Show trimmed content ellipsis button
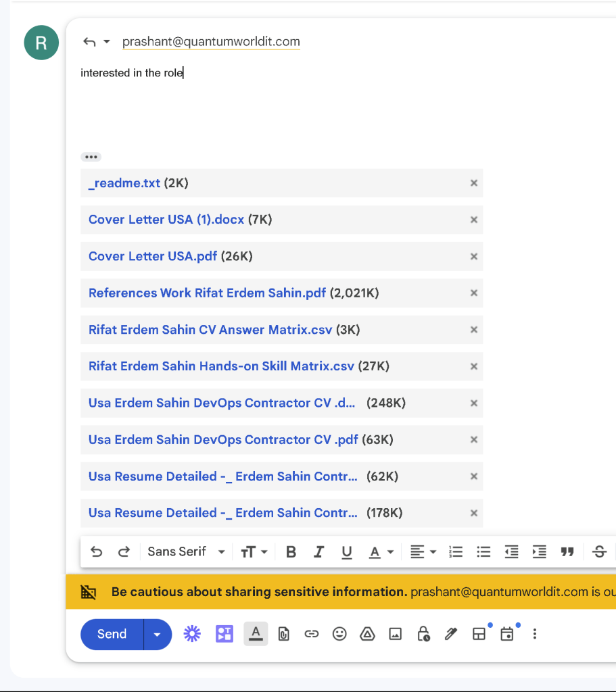 (91, 157)
